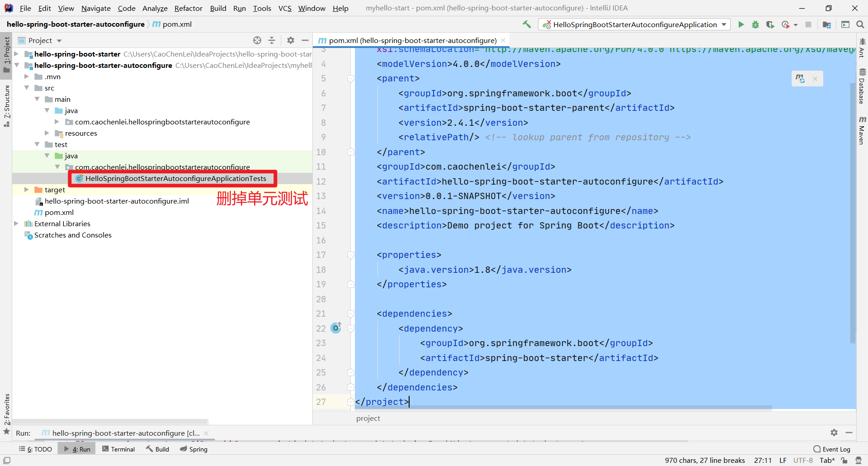Click the inspection status checkmark icon
The image size is (868, 466).
[x=852, y=51]
